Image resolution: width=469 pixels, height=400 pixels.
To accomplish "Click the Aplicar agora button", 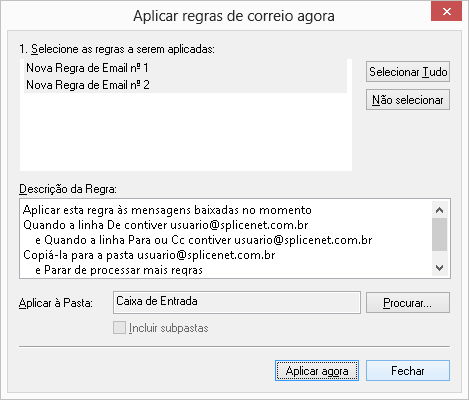I will point(317,371).
